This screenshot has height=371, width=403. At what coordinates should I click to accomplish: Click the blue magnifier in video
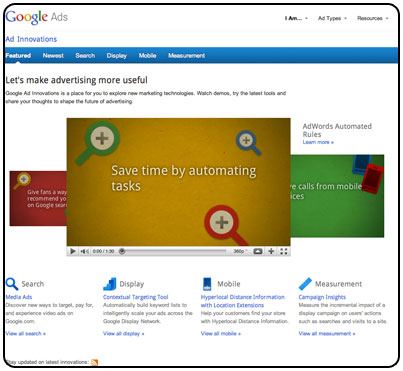[249, 143]
